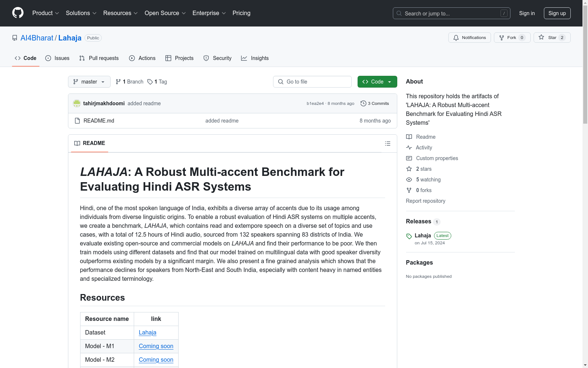Click the 'No packages published' text
The image size is (588, 368).
[x=429, y=276]
